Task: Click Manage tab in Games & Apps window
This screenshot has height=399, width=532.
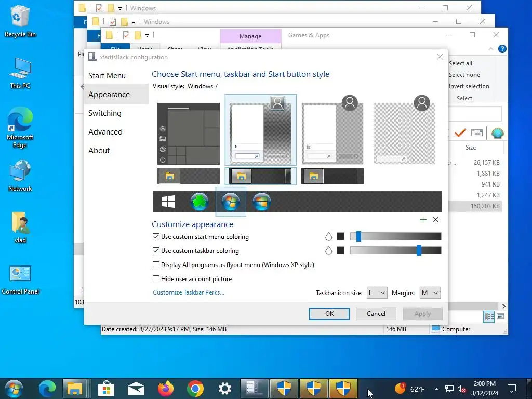Action: point(250,36)
